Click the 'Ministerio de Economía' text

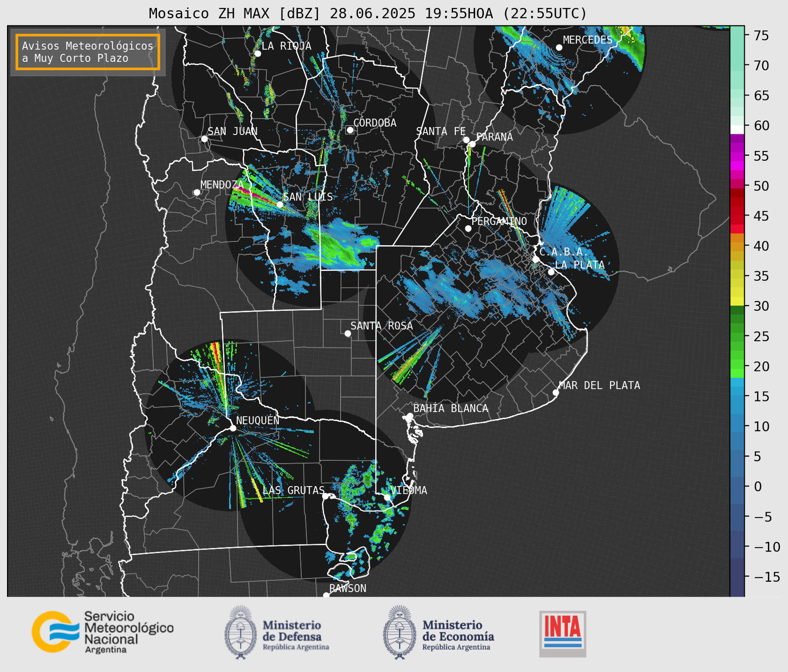coord(458,631)
